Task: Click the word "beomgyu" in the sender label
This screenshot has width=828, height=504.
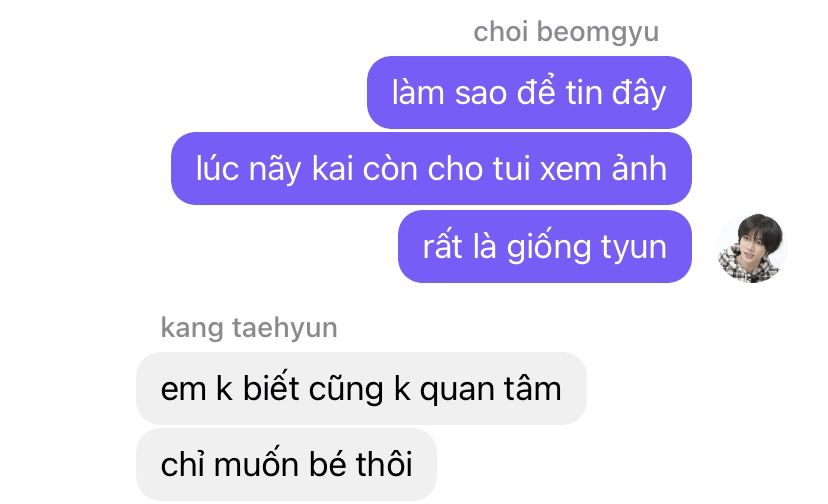Action: pyautogui.click(x=598, y=33)
